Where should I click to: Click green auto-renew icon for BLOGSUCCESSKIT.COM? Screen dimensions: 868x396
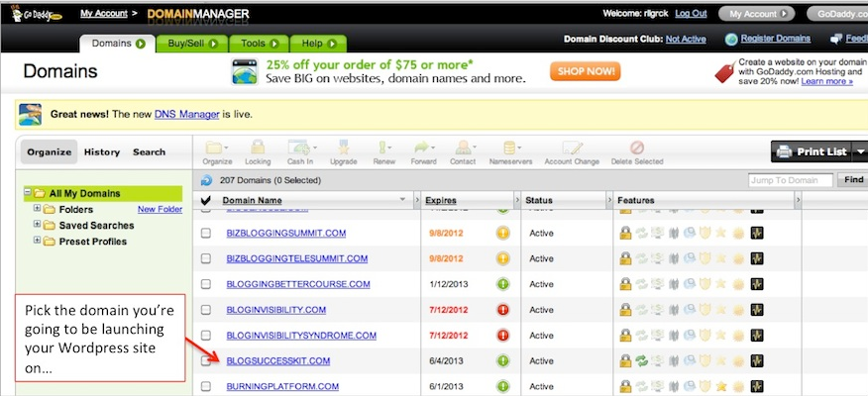[x=642, y=361]
